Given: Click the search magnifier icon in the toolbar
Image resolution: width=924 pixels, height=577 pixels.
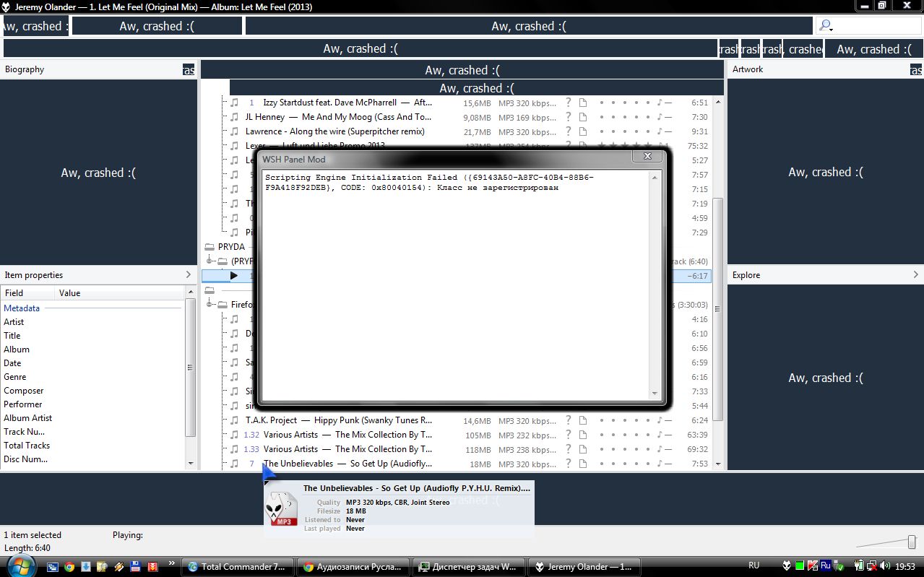Looking at the screenshot, I should coord(825,26).
